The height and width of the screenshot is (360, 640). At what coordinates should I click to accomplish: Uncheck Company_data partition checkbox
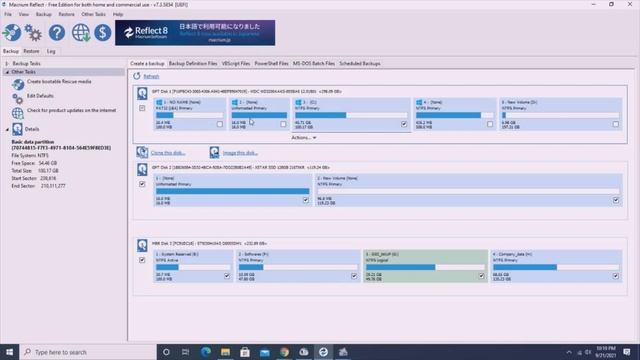[x=616, y=276]
